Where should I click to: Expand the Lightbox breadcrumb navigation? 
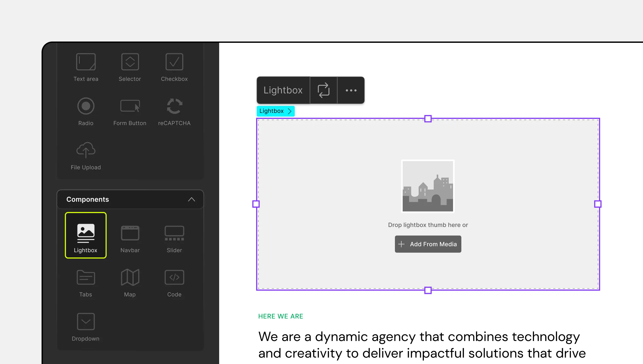click(x=290, y=111)
